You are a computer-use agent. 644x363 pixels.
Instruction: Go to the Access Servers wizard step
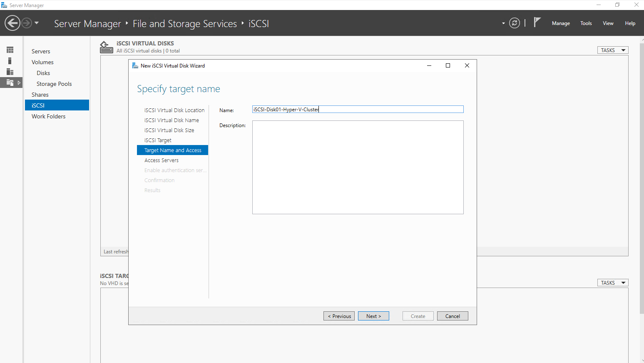(x=162, y=160)
